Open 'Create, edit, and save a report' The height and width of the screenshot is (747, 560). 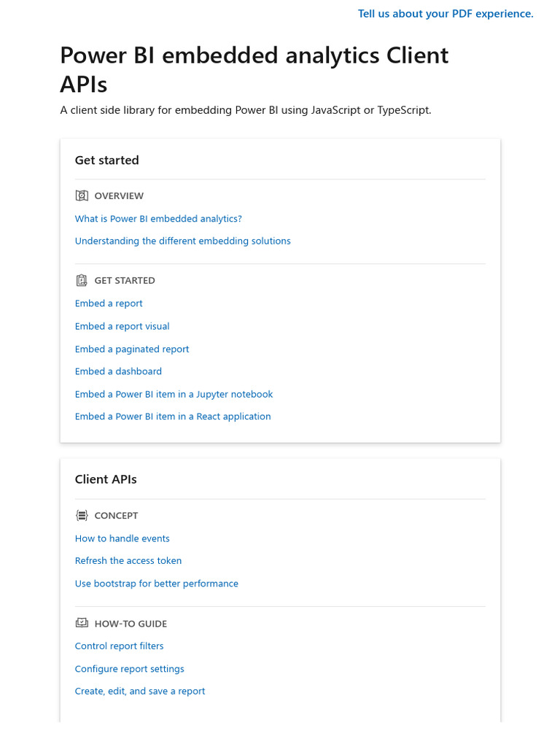coord(140,692)
